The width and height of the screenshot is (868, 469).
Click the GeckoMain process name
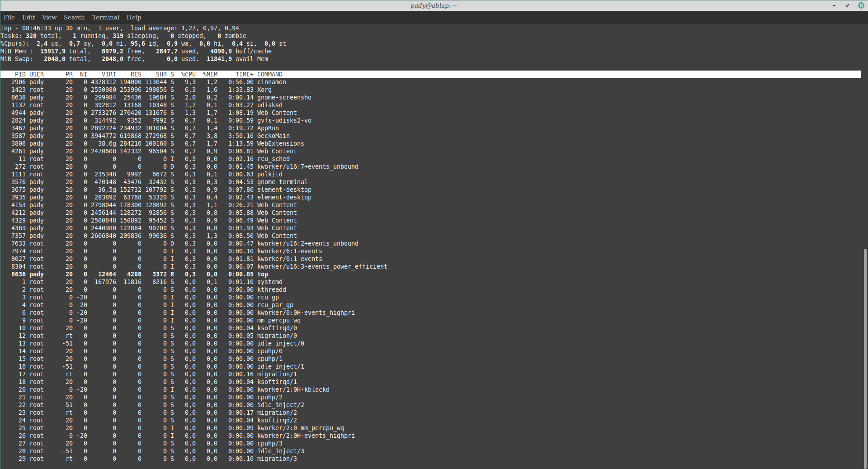click(274, 136)
